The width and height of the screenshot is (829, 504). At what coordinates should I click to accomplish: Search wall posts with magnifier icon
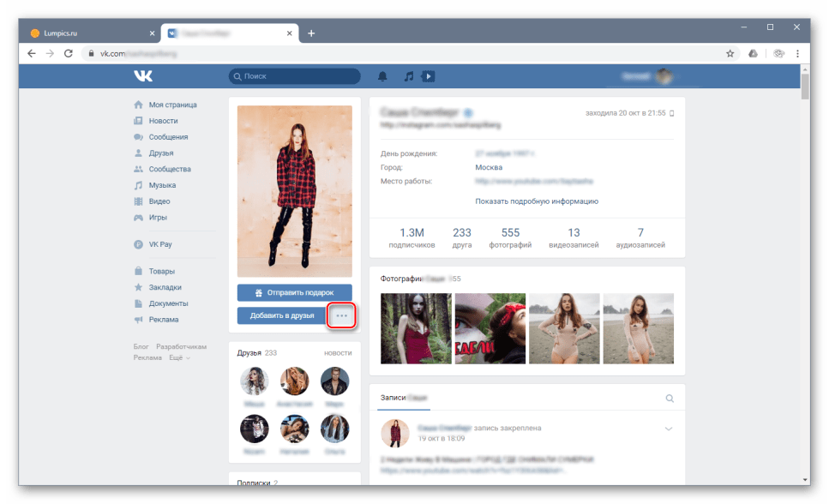click(670, 399)
